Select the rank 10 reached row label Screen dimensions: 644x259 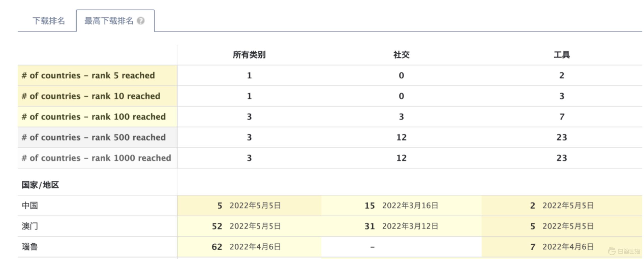[x=91, y=96]
